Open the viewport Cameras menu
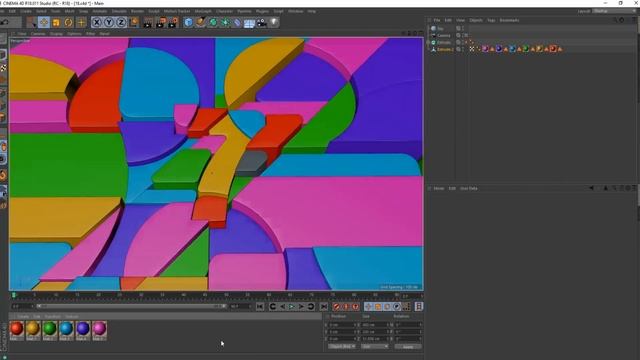The width and height of the screenshot is (640, 360). point(38,34)
